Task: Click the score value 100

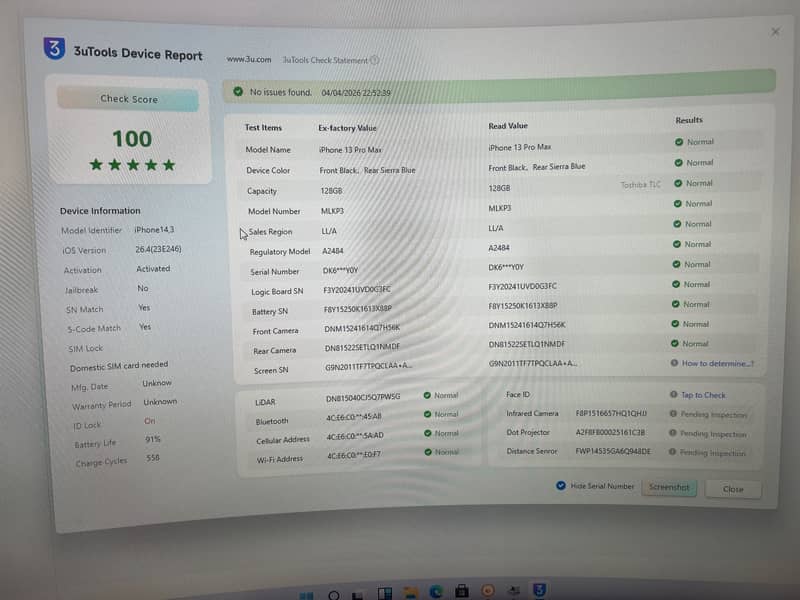Action: pyautogui.click(x=132, y=139)
